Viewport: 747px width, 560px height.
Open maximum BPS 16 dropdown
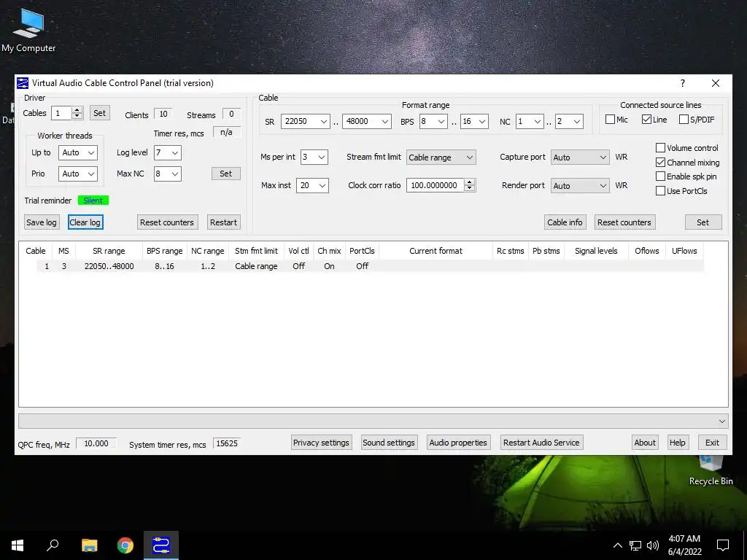(x=474, y=122)
